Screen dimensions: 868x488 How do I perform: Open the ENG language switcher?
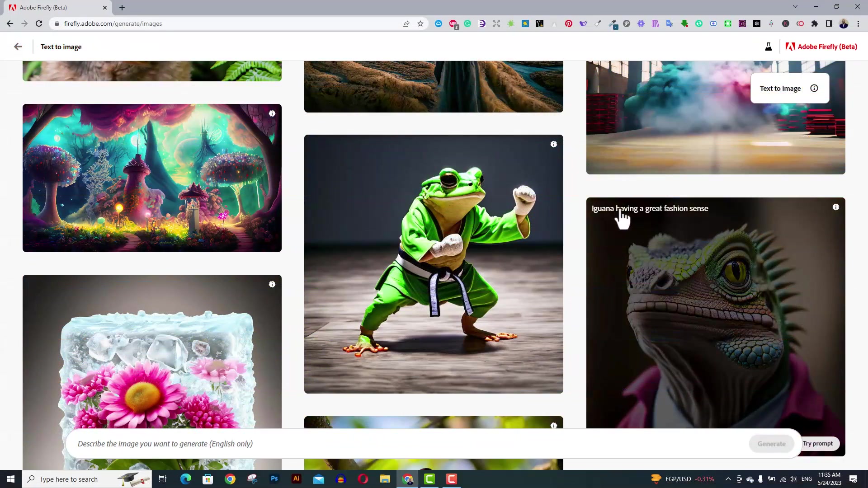click(x=807, y=479)
